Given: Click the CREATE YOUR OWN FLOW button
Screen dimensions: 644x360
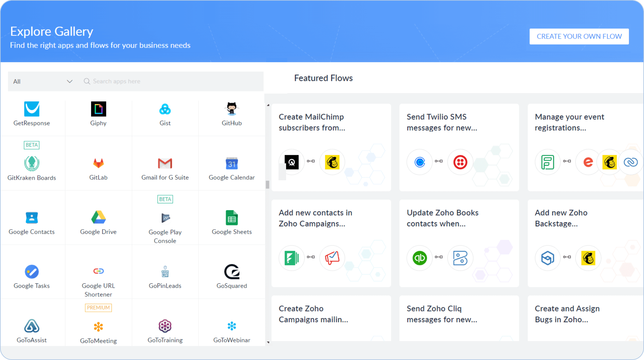Looking at the screenshot, I should click(x=579, y=36).
